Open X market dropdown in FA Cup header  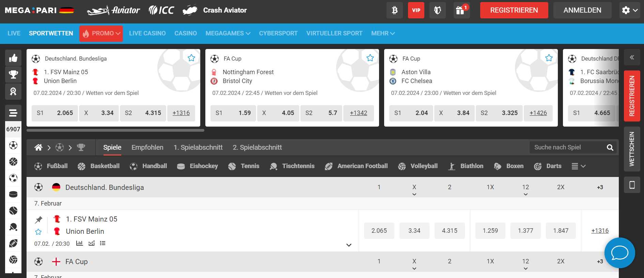414,268
